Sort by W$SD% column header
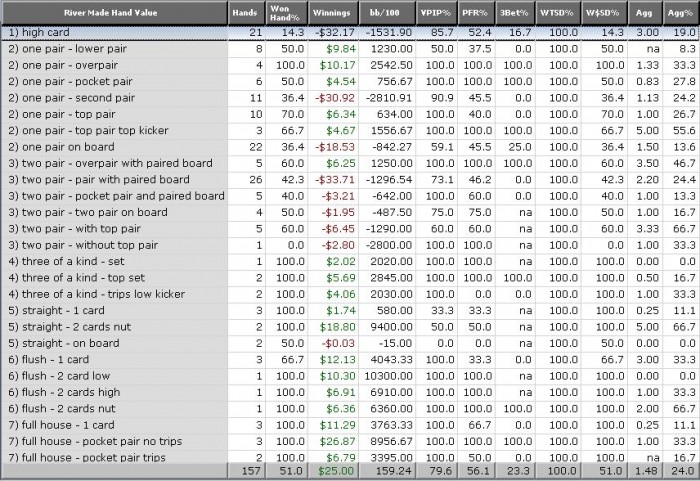 pos(604,13)
